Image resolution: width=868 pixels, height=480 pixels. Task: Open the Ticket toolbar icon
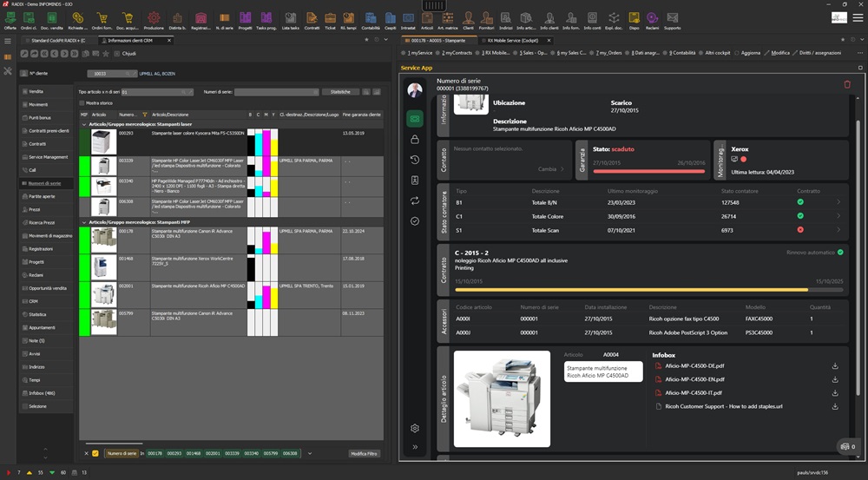pos(330,19)
